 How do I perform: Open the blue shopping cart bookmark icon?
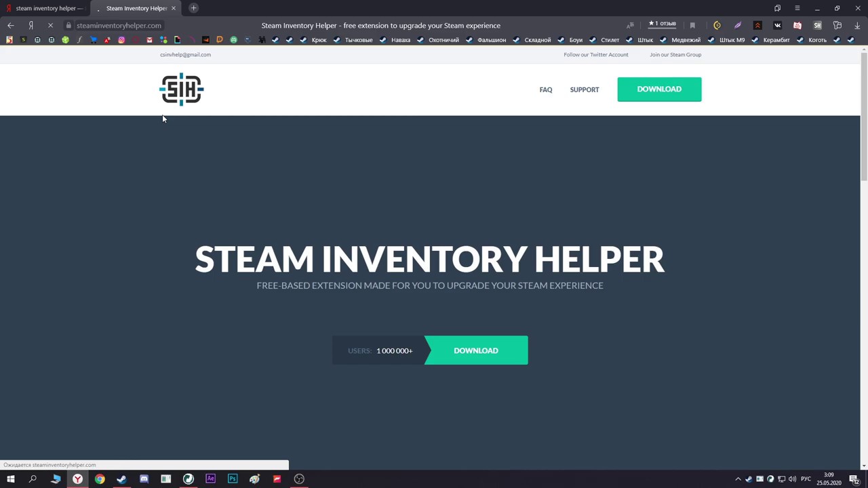pyautogui.click(x=94, y=40)
